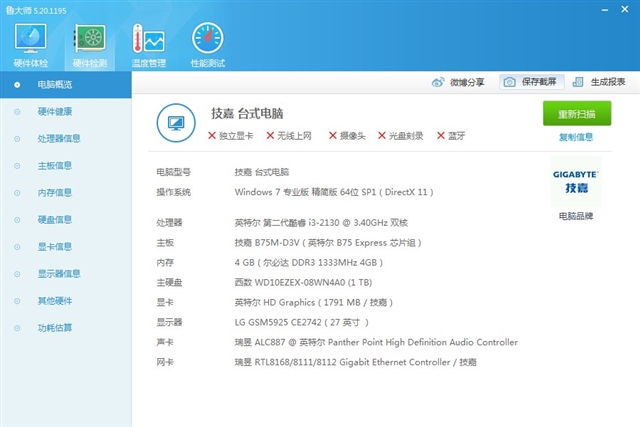
Task: Click the 显示器 row label
Action: click(169, 322)
